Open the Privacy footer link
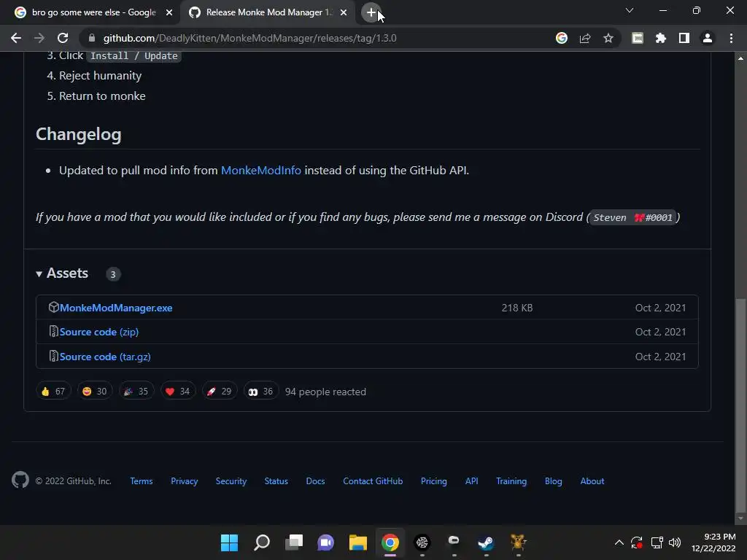Image resolution: width=747 pixels, height=560 pixels. pos(185,481)
